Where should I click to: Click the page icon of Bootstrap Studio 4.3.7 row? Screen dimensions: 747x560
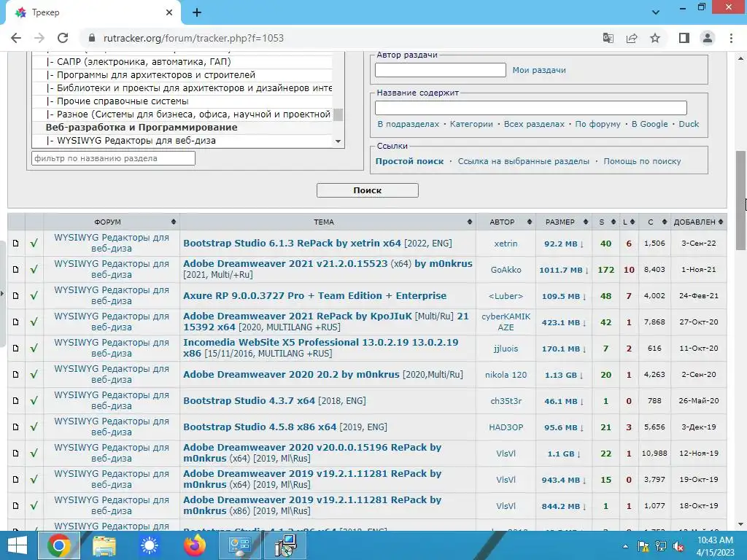coord(16,401)
